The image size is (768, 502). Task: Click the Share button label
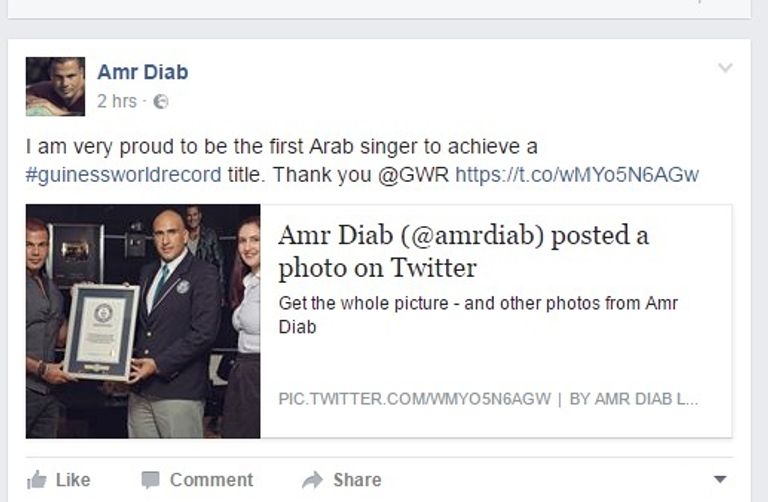click(357, 480)
